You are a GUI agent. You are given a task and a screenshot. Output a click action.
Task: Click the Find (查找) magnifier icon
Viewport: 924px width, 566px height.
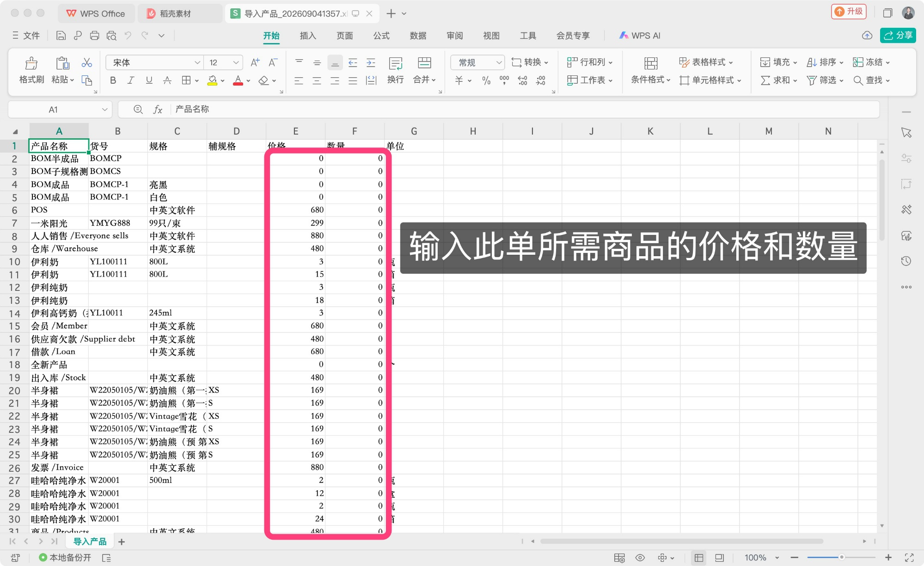[x=858, y=80]
